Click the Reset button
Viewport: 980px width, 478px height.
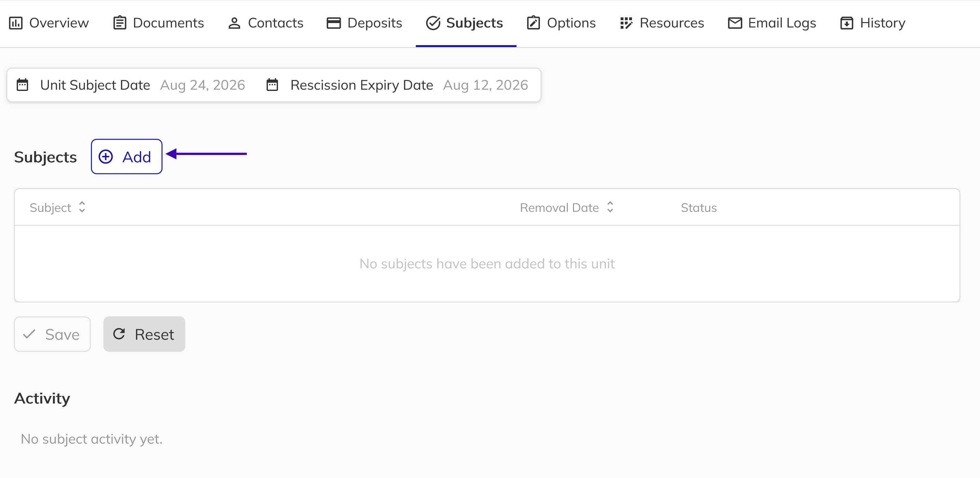[x=144, y=334]
